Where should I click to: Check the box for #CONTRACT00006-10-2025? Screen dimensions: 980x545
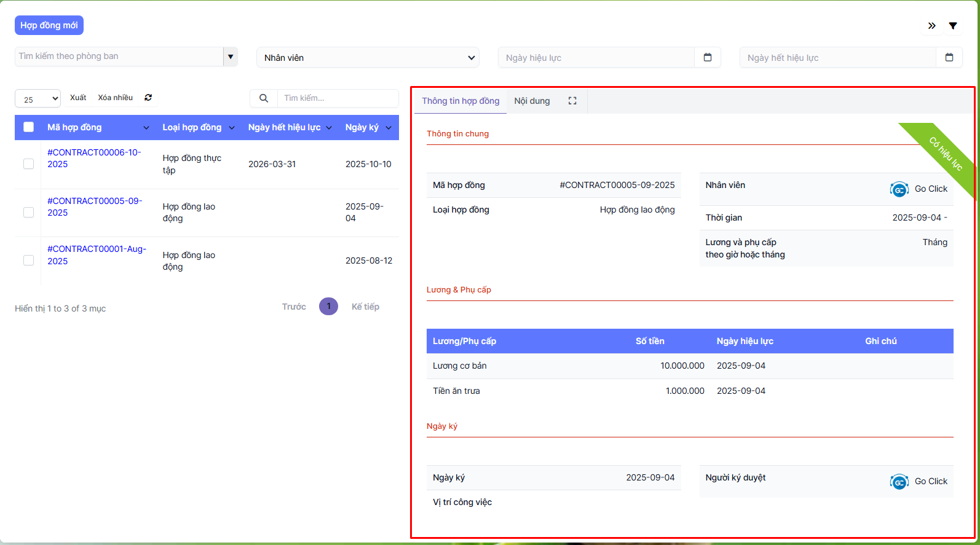[28, 164]
